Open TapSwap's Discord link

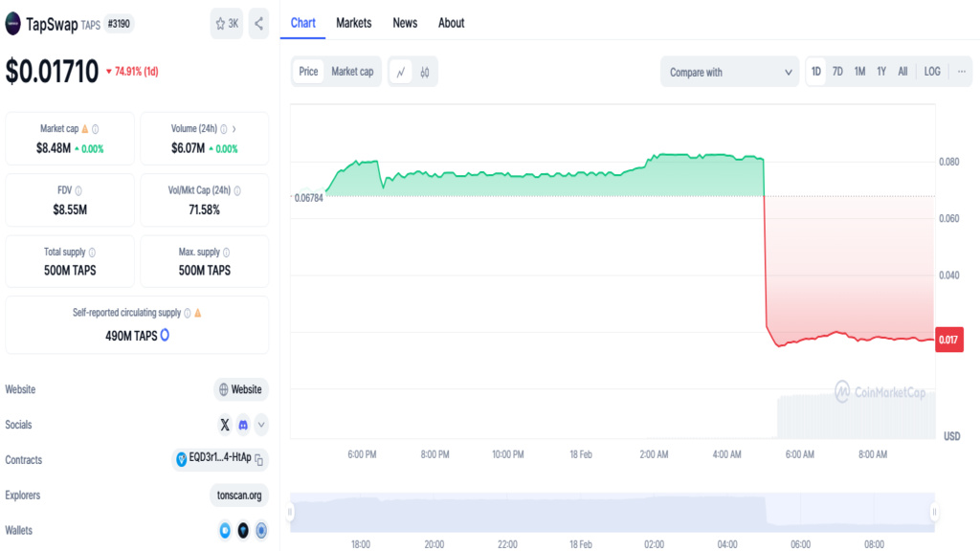point(243,425)
